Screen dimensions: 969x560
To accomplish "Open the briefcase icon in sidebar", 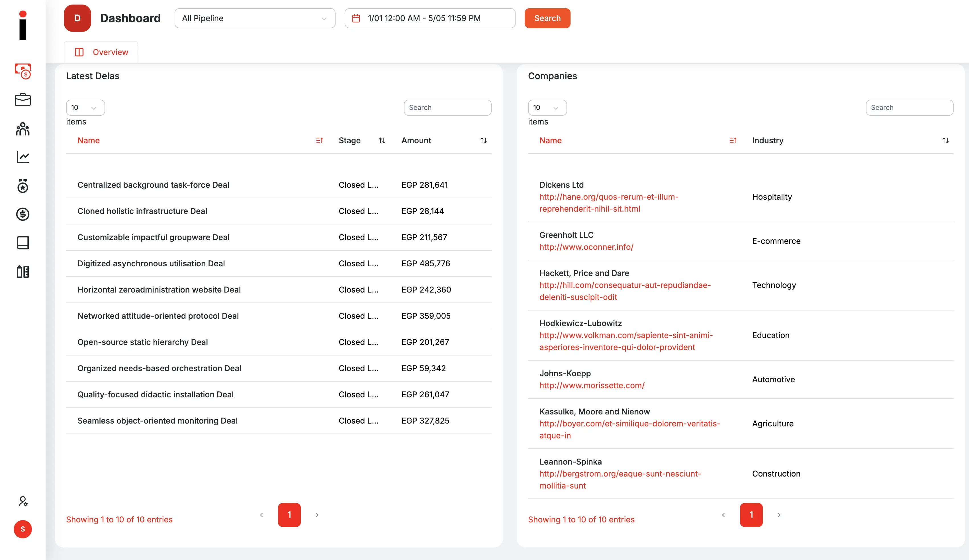I will click(23, 100).
